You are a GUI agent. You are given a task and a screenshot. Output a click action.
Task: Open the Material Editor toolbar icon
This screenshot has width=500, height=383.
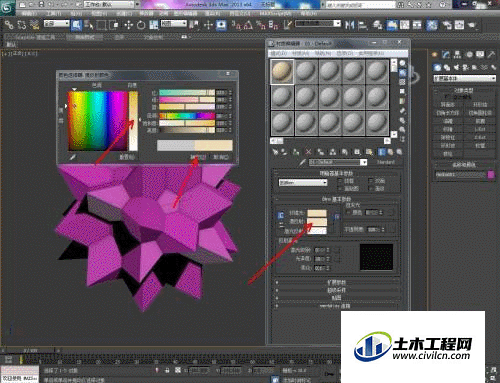[x=432, y=25]
